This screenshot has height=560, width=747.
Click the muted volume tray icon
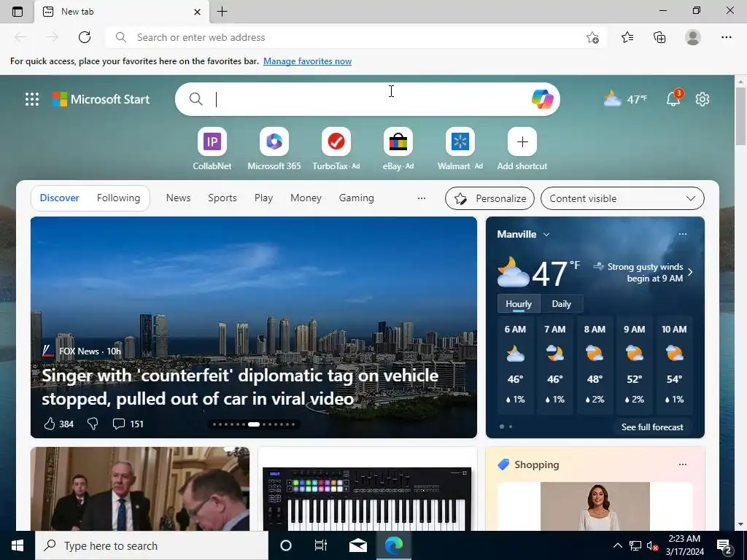(x=653, y=545)
